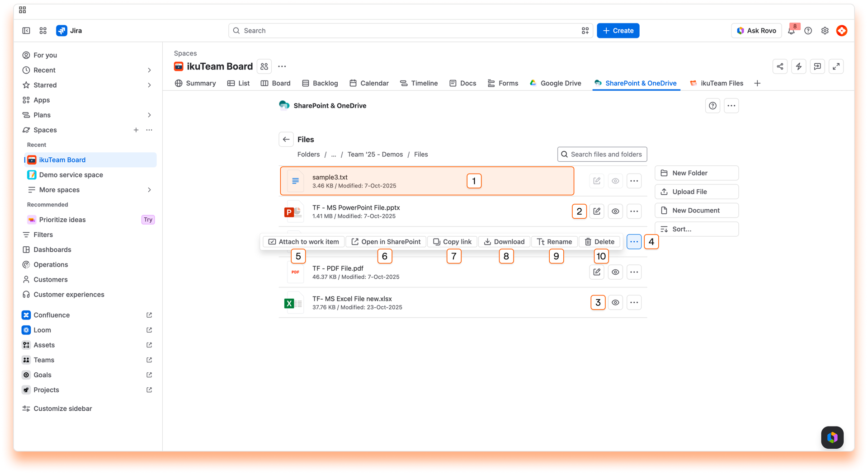
Task: Click the Search files and folders field
Action: point(602,155)
